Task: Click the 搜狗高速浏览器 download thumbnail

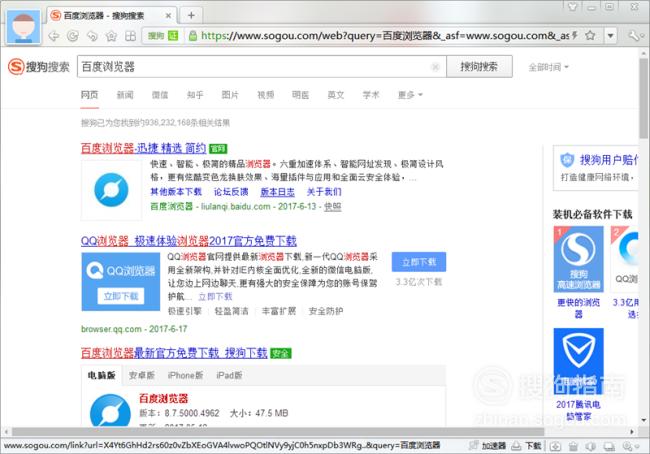Action: [x=578, y=259]
